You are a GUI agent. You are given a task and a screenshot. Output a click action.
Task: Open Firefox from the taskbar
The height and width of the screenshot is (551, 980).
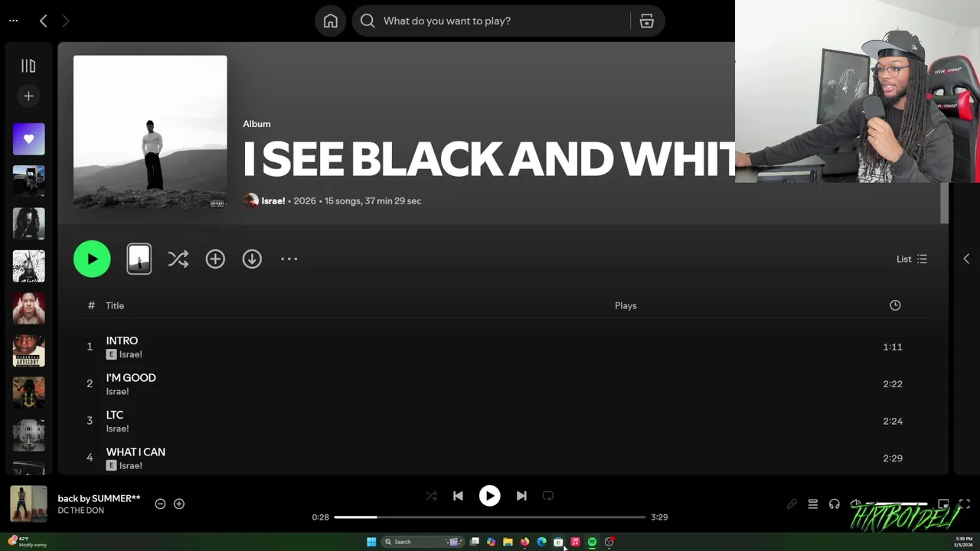(x=524, y=542)
